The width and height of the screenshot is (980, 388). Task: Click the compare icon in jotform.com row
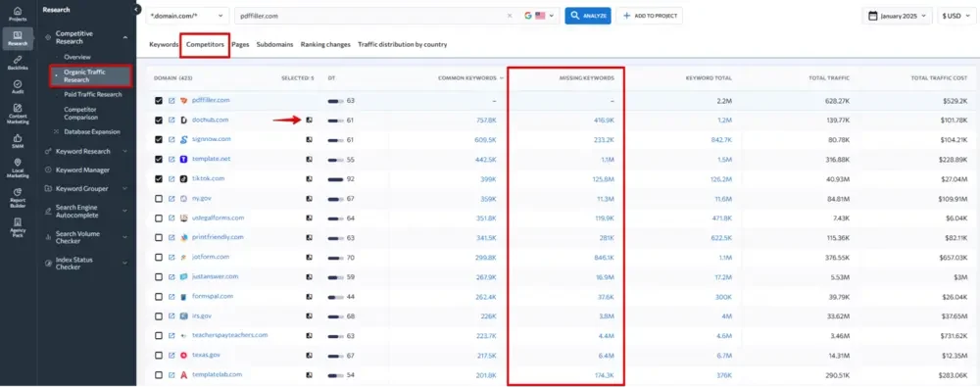[309, 257]
